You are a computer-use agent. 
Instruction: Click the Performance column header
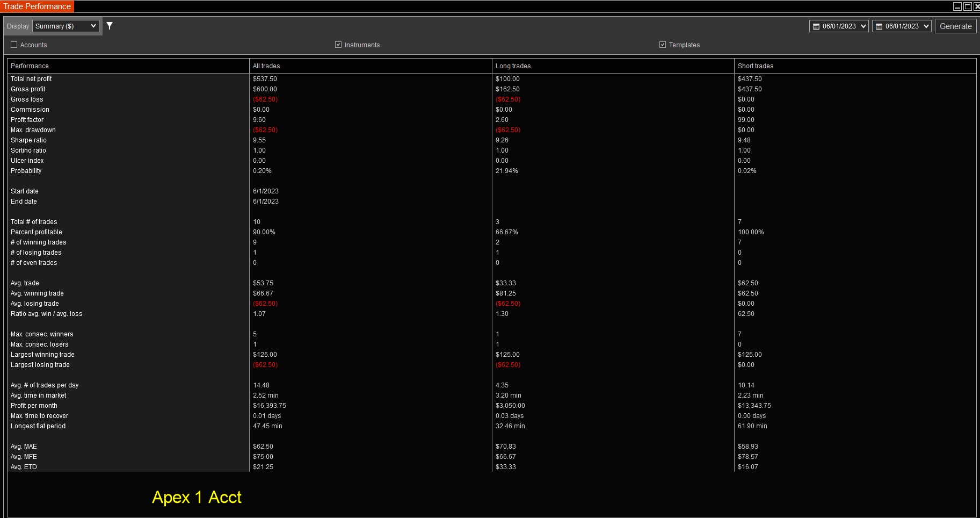pyautogui.click(x=128, y=66)
